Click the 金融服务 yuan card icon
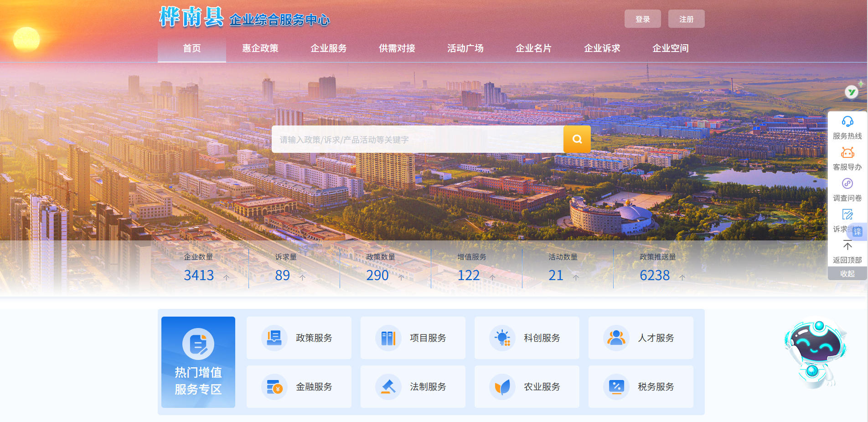The image size is (868, 422). point(274,387)
